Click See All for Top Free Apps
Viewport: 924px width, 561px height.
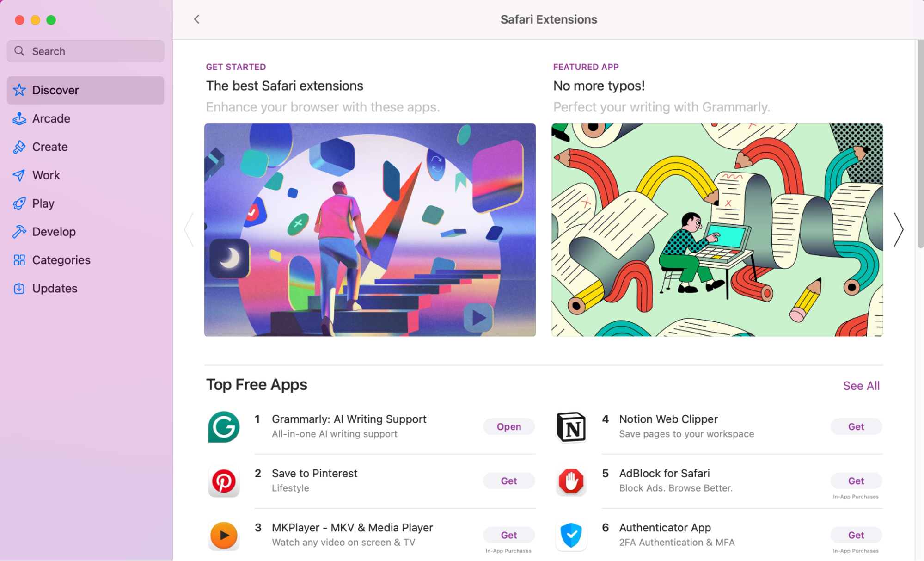pos(861,385)
